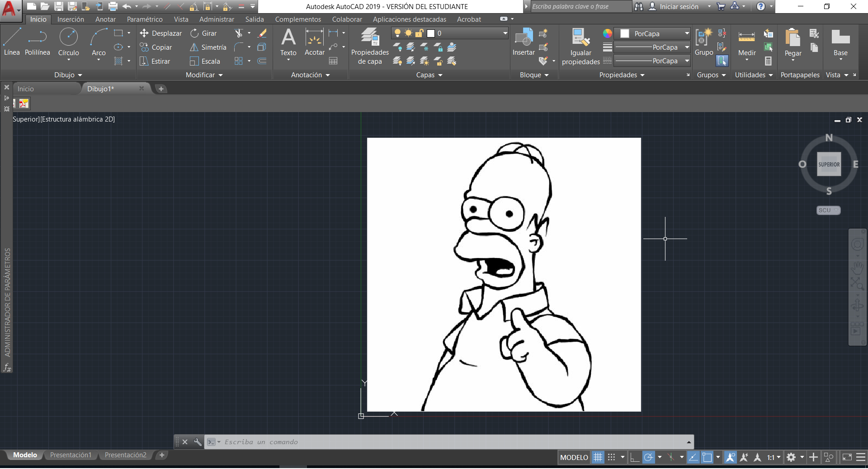The image size is (868, 469).
Task: Activate the Escala scale tool
Action: [x=205, y=61]
